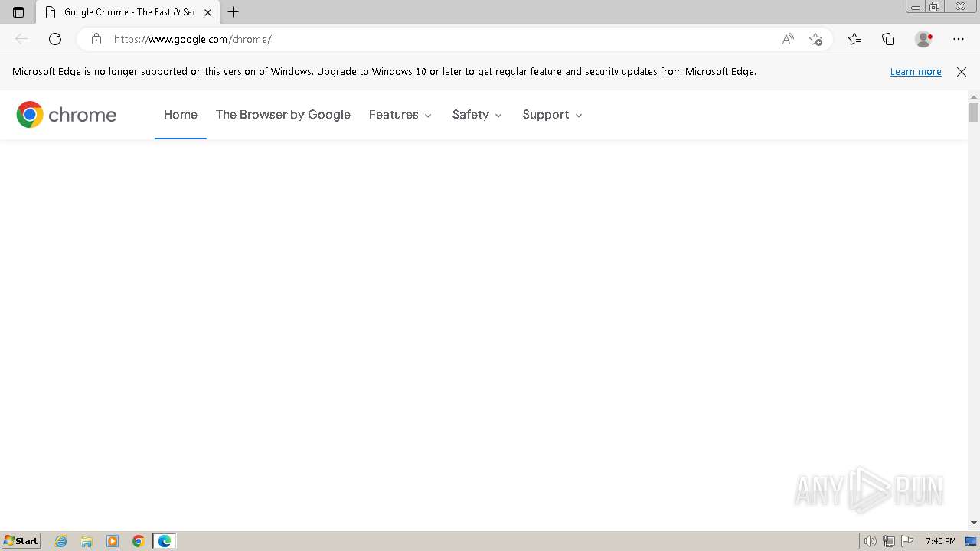Open Edge Settings and more menu

959,39
